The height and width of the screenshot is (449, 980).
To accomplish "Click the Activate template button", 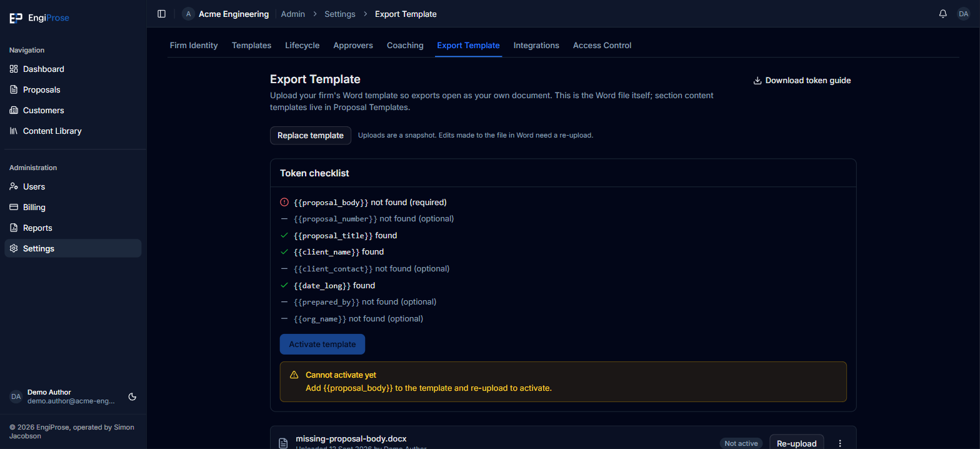I will 322,344.
